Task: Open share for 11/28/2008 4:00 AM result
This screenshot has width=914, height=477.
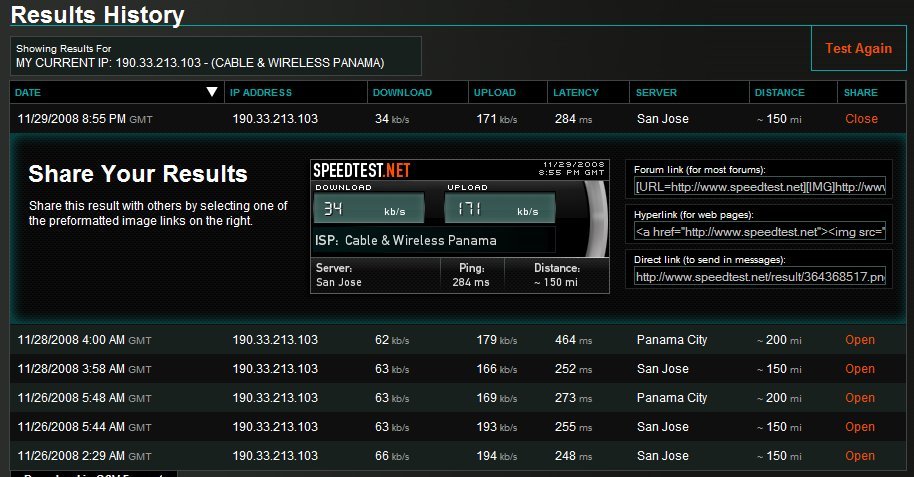Action: point(860,339)
